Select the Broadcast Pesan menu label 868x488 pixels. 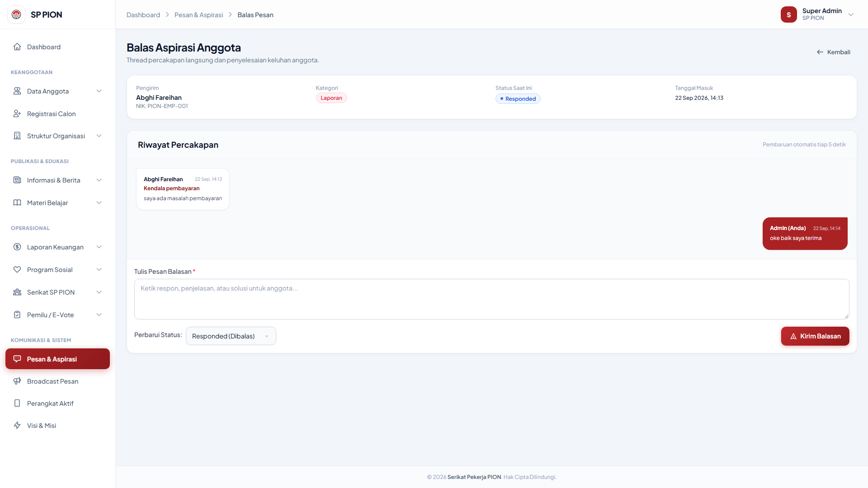coord(53,381)
